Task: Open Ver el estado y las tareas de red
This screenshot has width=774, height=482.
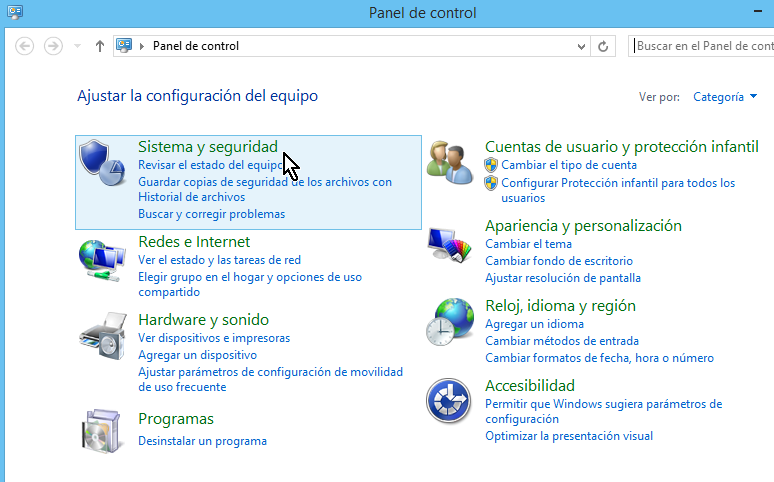Action: point(219,260)
